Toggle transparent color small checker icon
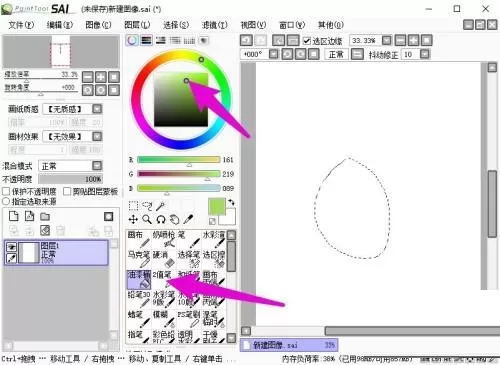Viewport: 500px width, 365px height. [212, 221]
